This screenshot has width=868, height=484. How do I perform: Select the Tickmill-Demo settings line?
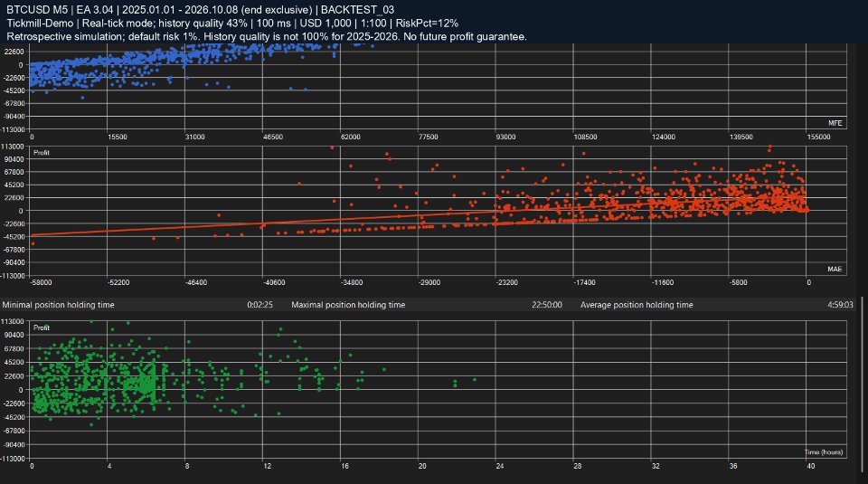tap(232, 24)
